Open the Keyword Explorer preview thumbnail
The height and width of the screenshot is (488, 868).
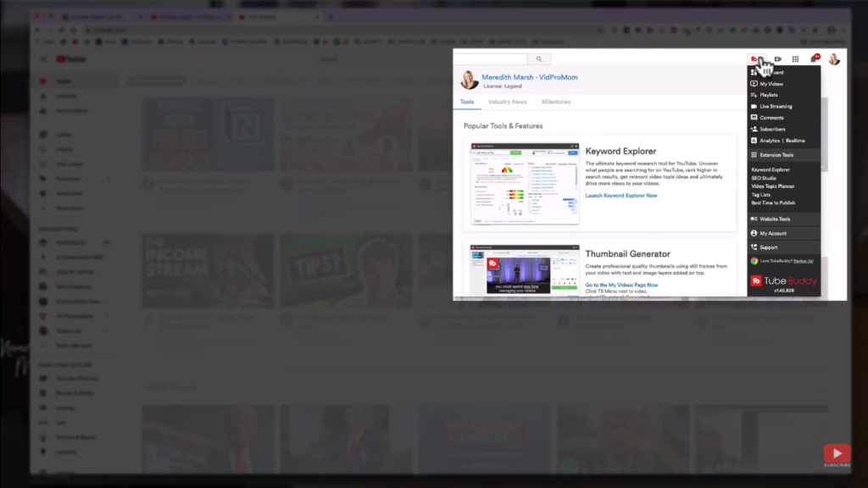525,184
